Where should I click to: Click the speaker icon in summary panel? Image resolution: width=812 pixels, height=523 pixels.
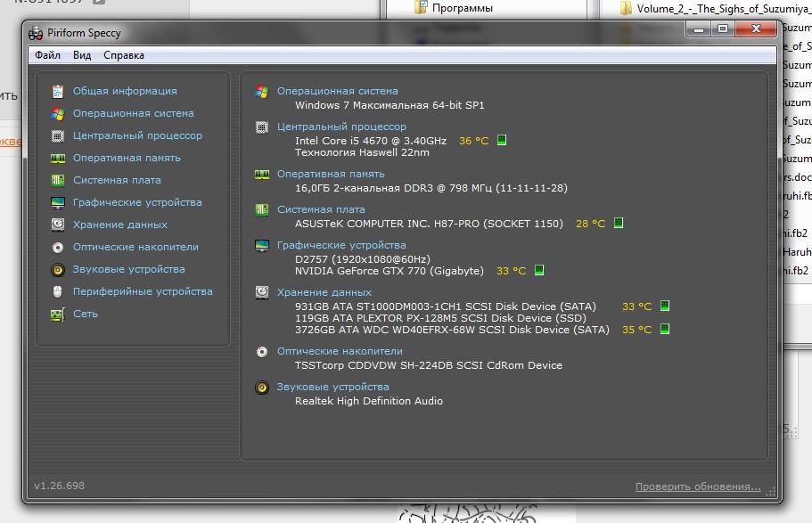pyautogui.click(x=262, y=388)
